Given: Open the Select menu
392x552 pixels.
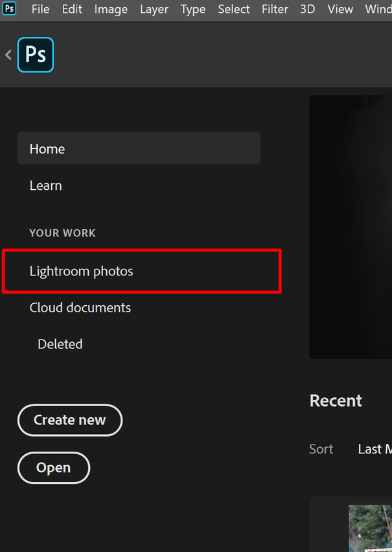Looking at the screenshot, I should point(234,9).
